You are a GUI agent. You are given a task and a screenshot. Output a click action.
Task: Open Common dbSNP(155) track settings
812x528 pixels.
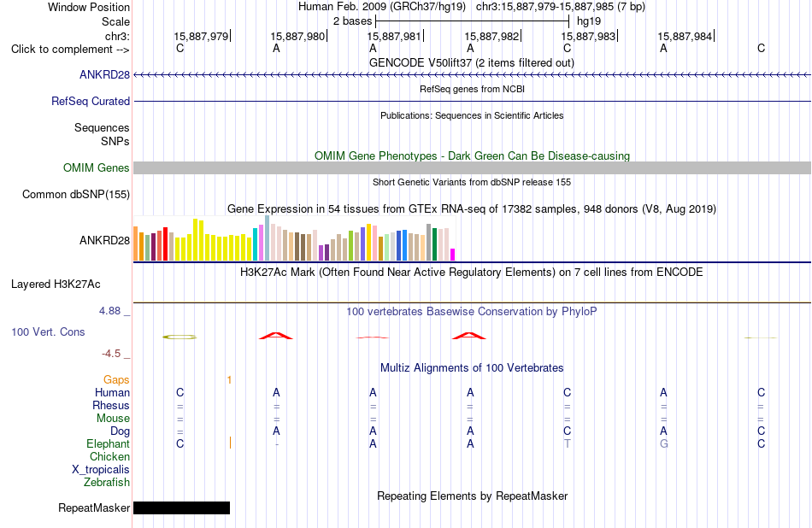tap(76, 194)
